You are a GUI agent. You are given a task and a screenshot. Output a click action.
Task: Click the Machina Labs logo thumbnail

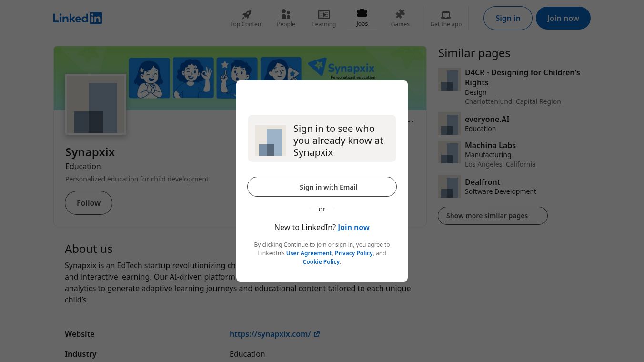450,152
